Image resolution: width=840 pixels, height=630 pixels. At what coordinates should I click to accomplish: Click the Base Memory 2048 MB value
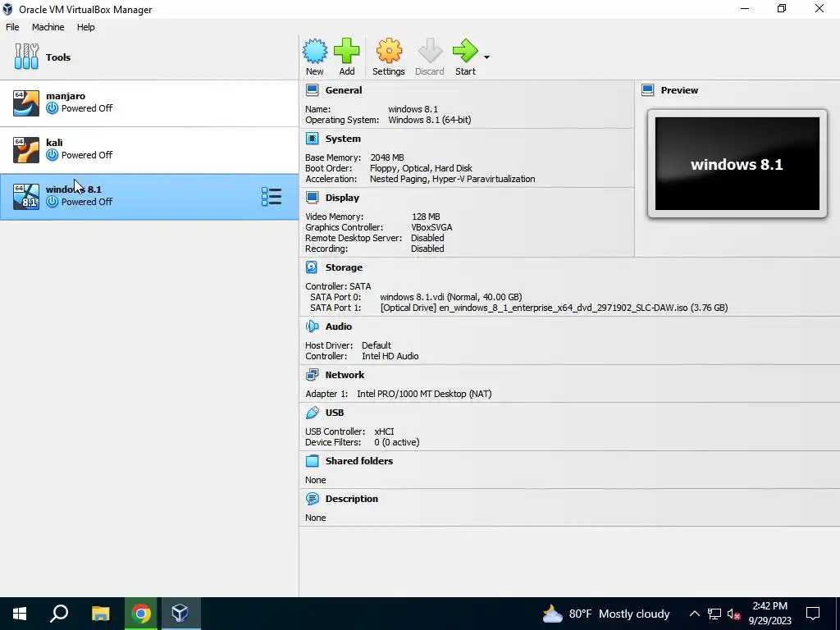(387, 157)
